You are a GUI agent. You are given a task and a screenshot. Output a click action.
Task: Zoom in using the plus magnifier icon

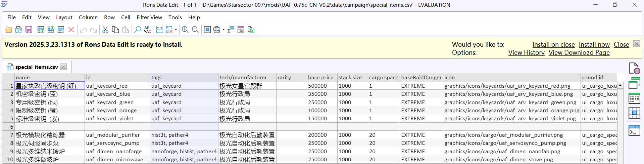pos(185,30)
